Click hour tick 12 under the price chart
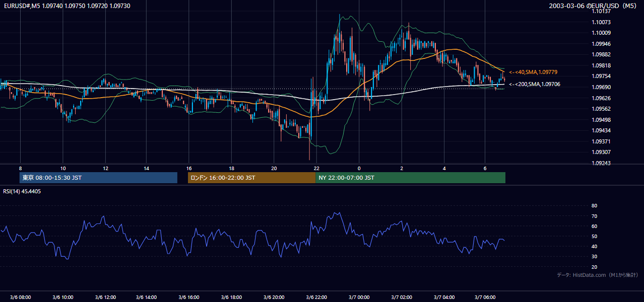 click(x=105, y=168)
